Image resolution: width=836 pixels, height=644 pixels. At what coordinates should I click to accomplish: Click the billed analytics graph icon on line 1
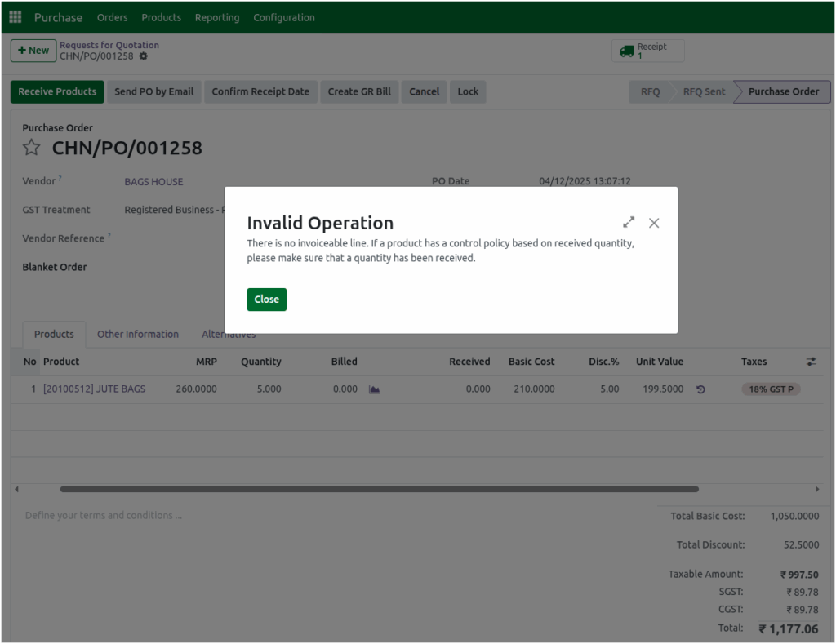pos(374,389)
